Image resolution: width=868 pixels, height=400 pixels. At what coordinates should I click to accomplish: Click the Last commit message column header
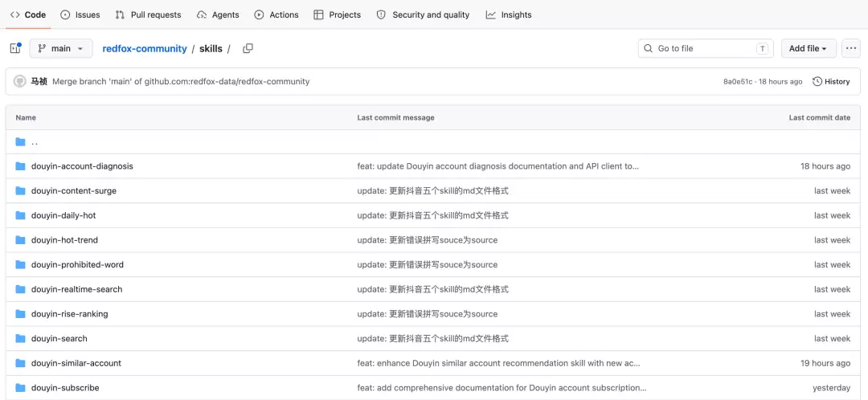[x=395, y=117]
